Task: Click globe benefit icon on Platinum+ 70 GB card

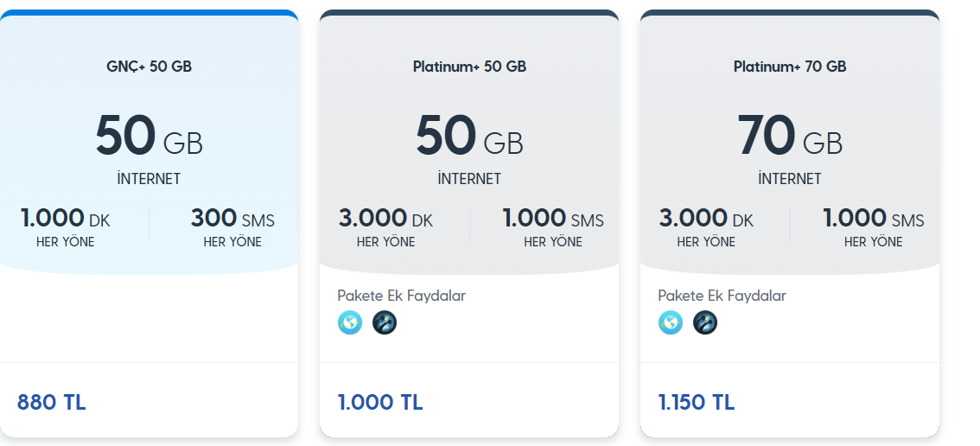Action: coord(671,322)
